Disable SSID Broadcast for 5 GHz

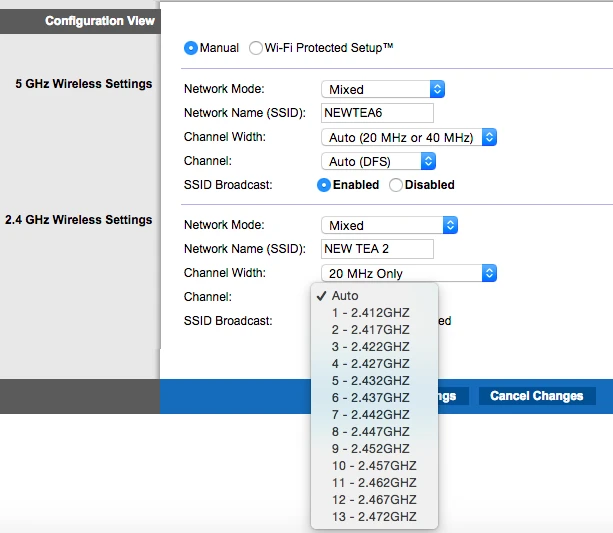tap(396, 185)
